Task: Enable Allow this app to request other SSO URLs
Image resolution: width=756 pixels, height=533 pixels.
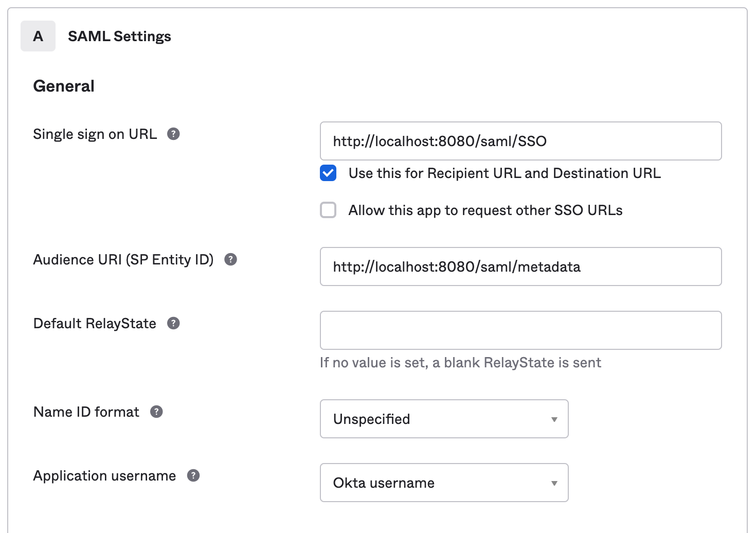Action: pyautogui.click(x=328, y=210)
